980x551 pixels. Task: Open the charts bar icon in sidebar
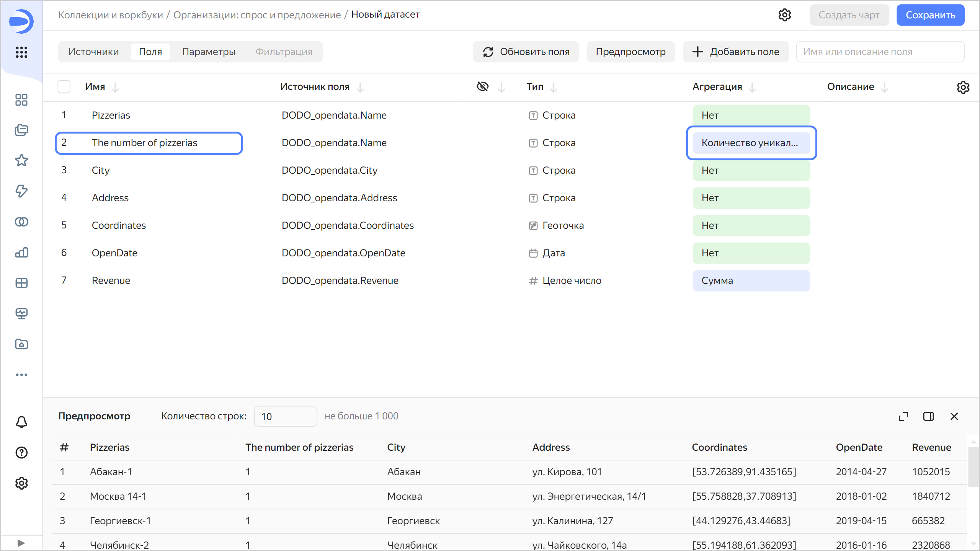coord(21,252)
